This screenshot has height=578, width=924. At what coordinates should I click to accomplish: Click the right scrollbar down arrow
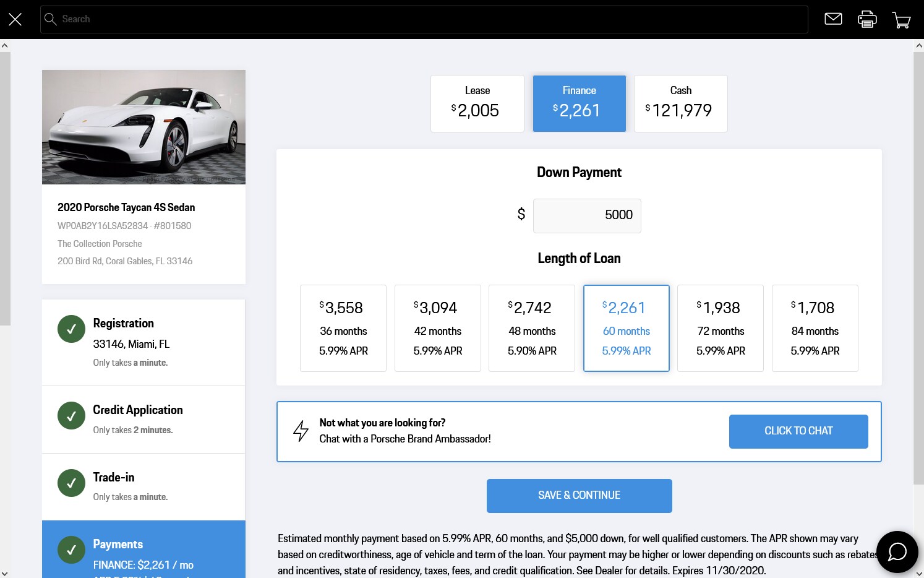coord(918,573)
